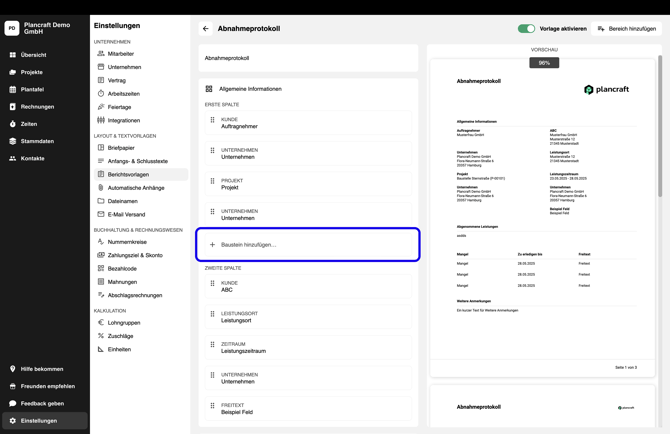Open Zeiten in the main sidebar
Image resolution: width=670 pixels, height=434 pixels.
[x=45, y=124]
